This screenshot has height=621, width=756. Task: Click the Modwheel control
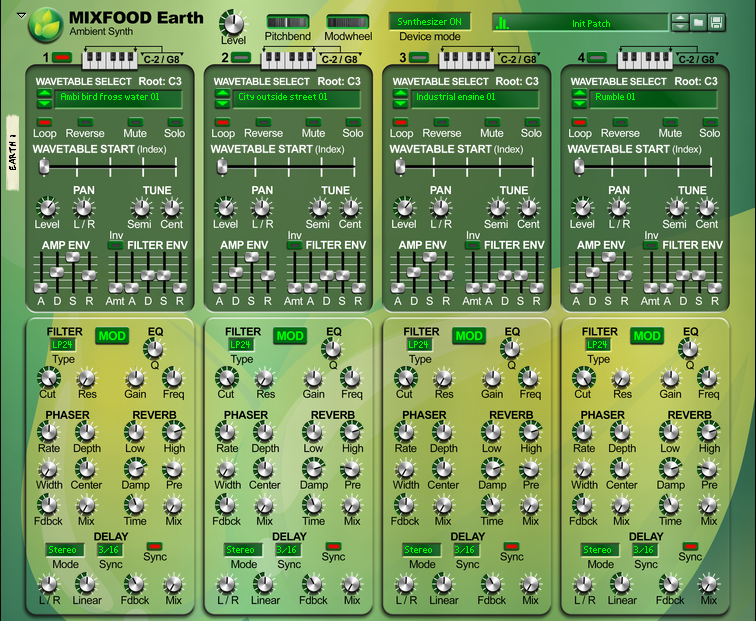coord(348,22)
